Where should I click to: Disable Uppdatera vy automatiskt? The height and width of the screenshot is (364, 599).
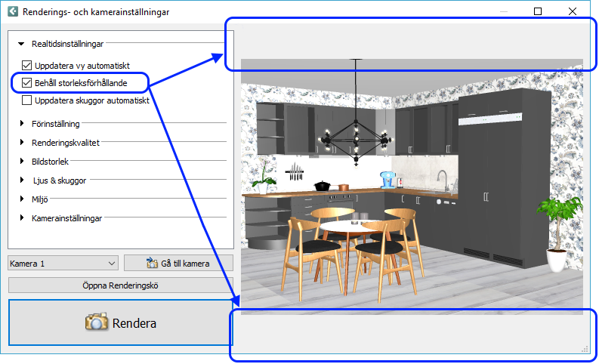click(28, 66)
